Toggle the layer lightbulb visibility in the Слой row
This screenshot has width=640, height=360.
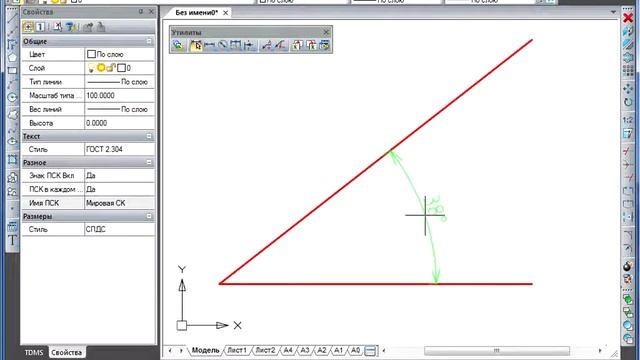[x=91, y=68]
